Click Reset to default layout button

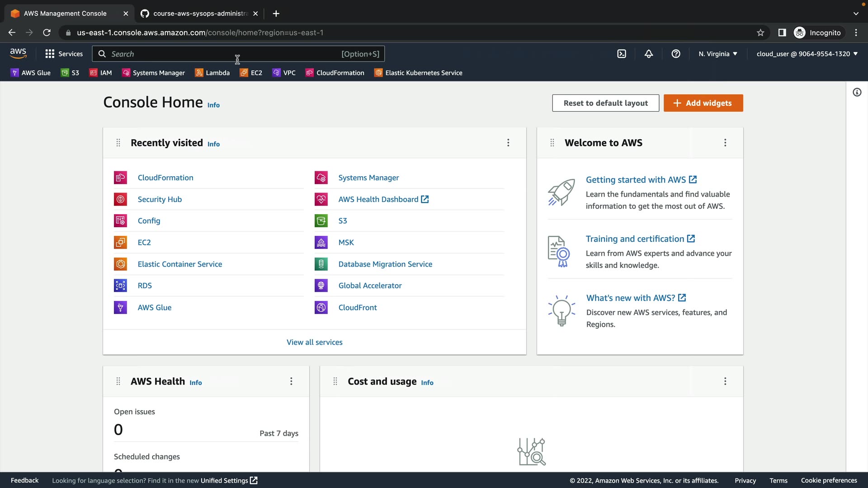tap(605, 103)
